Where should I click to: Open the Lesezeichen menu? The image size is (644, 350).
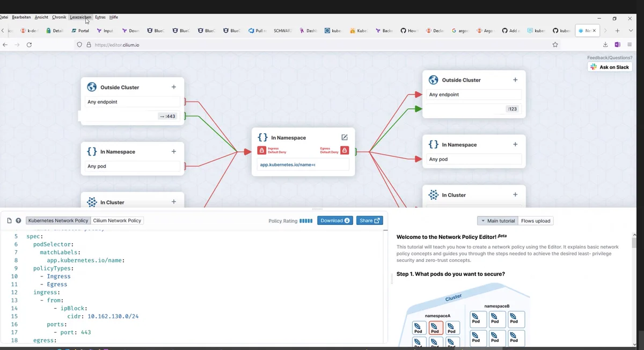[80, 17]
